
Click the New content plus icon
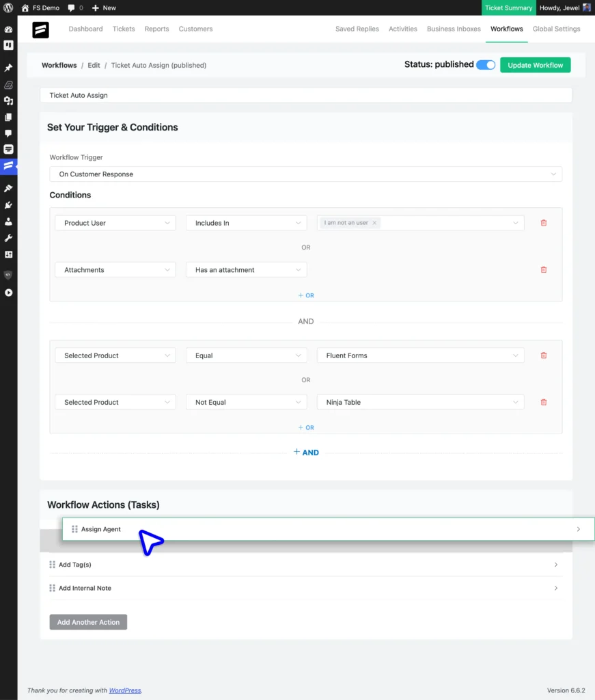point(95,8)
